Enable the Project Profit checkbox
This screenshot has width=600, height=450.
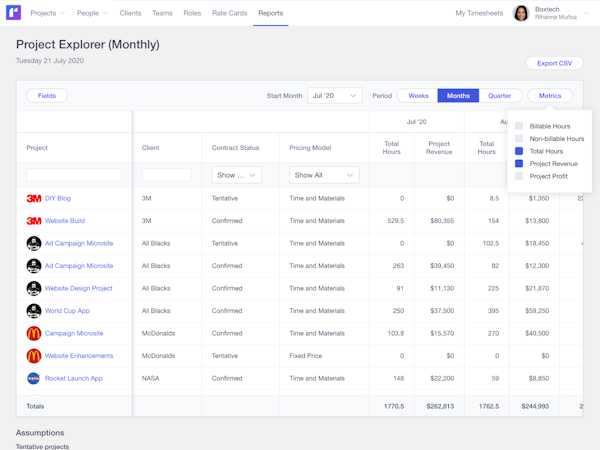[x=519, y=176]
